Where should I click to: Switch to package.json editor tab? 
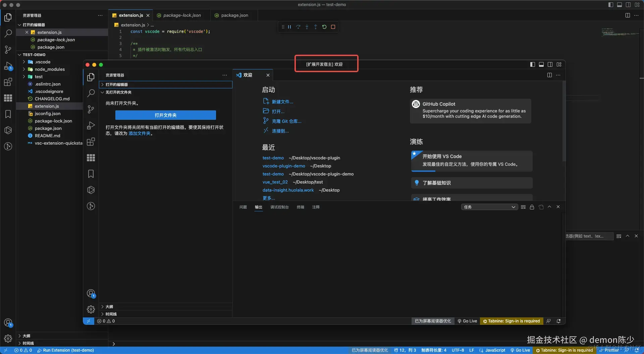tap(234, 15)
